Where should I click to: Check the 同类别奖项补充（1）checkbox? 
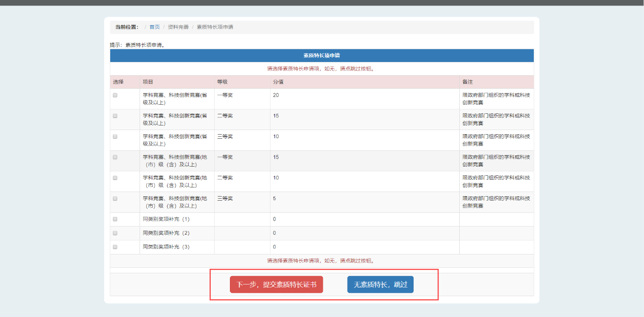[x=115, y=219]
